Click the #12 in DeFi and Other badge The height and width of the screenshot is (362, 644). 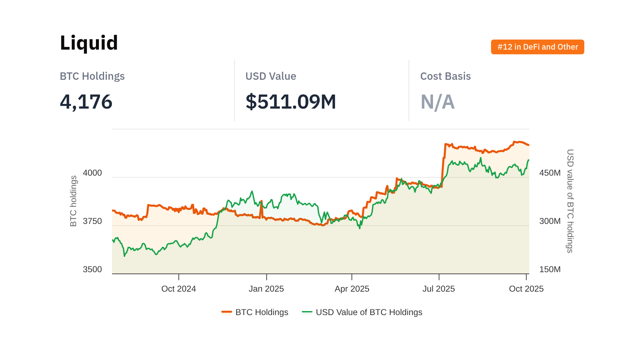537,47
